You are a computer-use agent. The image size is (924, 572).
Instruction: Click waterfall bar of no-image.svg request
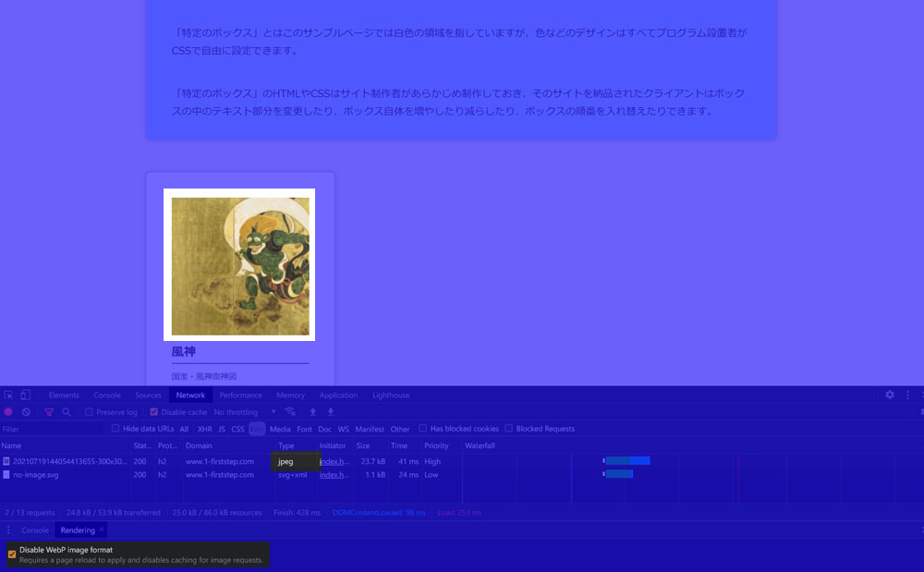(617, 474)
